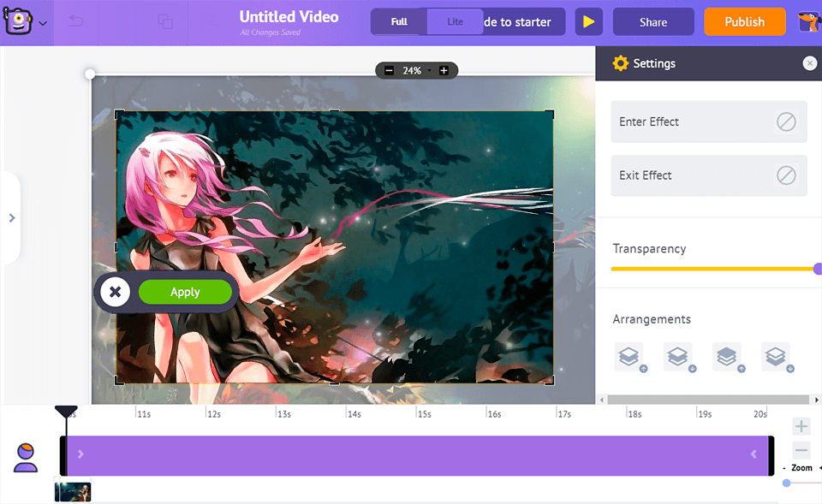Click the Exit Effect none icon
The height and width of the screenshot is (504, 822).
coord(786,175)
